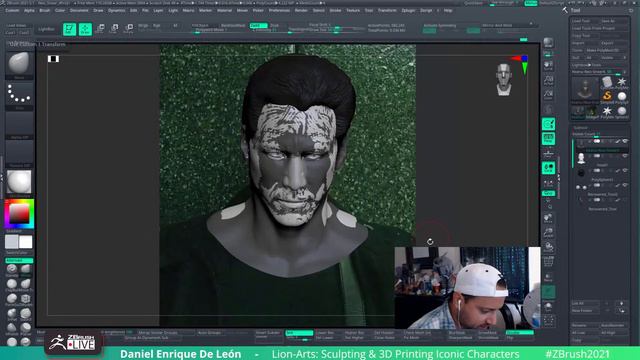Viewport: 640px width, 360px height.
Task: Select the Rotate transform icon
Action: 129,29
